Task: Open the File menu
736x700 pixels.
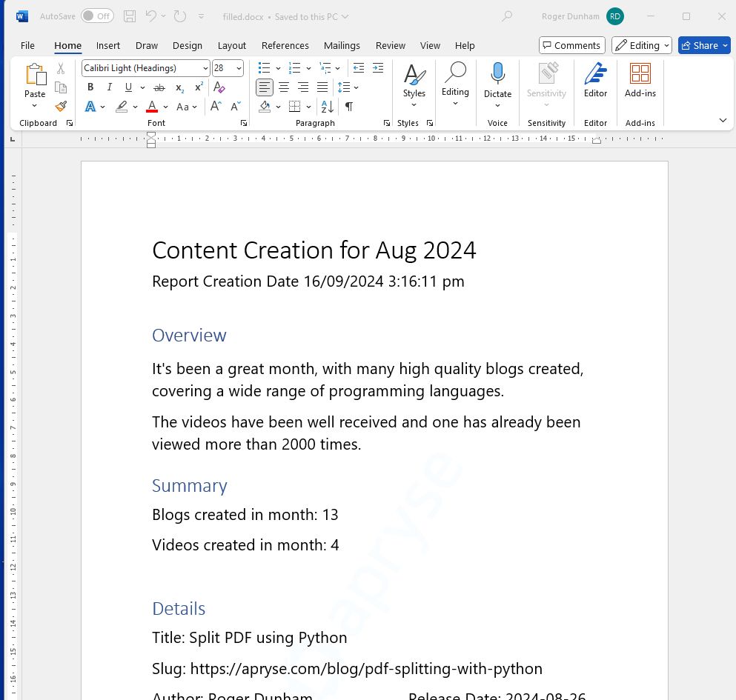Action: [x=27, y=45]
